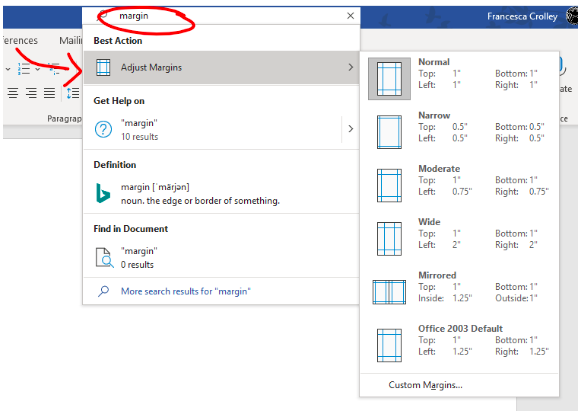Align paragraph text to the right
Image resolution: width=582 pixels, height=418 pixels.
click(31, 93)
